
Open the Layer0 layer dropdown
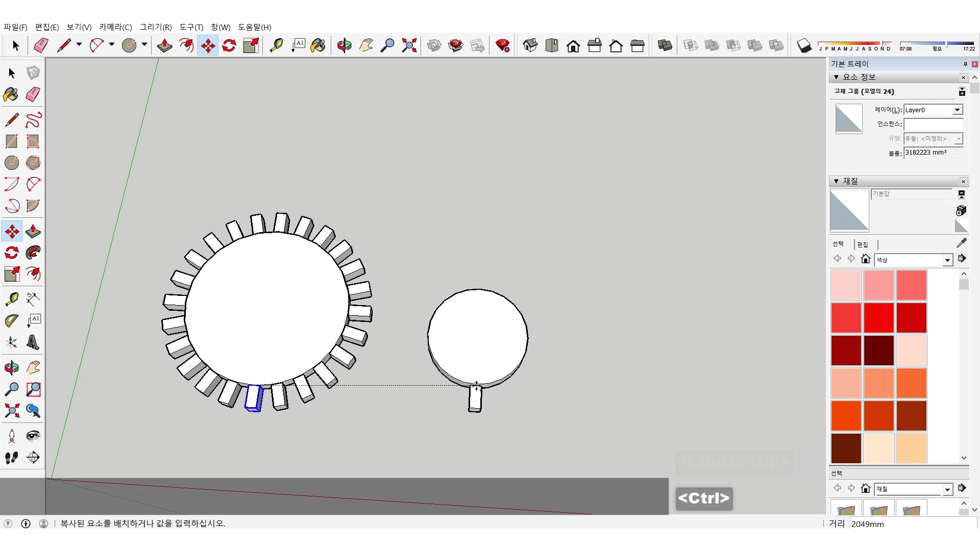pos(958,110)
